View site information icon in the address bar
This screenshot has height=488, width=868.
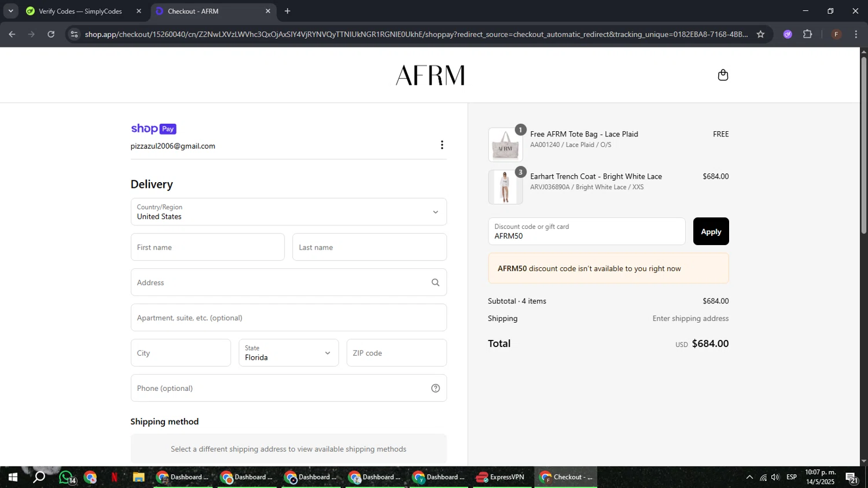[73, 34]
